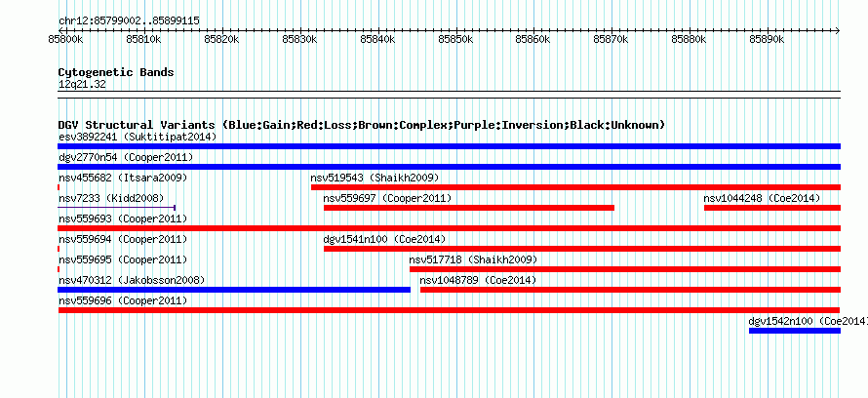Screen dimensions: 868x398
Task: Click the blue gain bar under dgv2770n54
Action: coord(449,167)
